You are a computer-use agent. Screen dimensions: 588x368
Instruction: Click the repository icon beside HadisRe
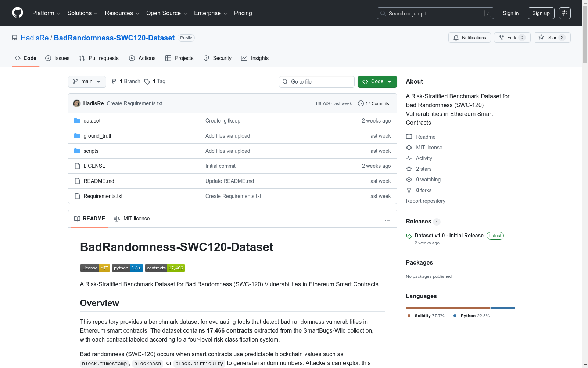[x=15, y=38]
